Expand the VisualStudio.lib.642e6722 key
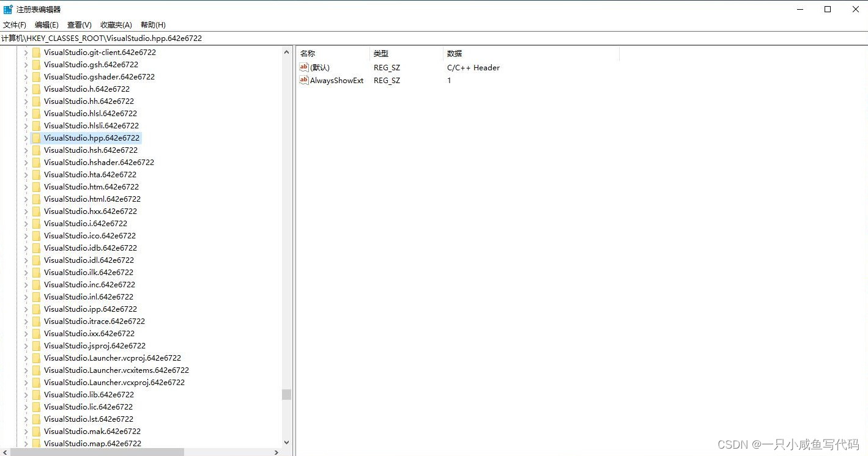Screen dimensions: 868x456 26,395
